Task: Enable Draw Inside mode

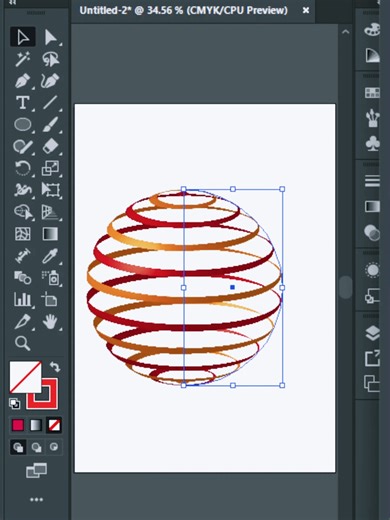Action: pos(54,447)
